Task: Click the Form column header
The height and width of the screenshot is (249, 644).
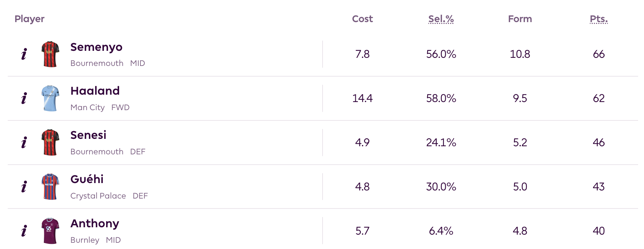Action: pyautogui.click(x=520, y=19)
